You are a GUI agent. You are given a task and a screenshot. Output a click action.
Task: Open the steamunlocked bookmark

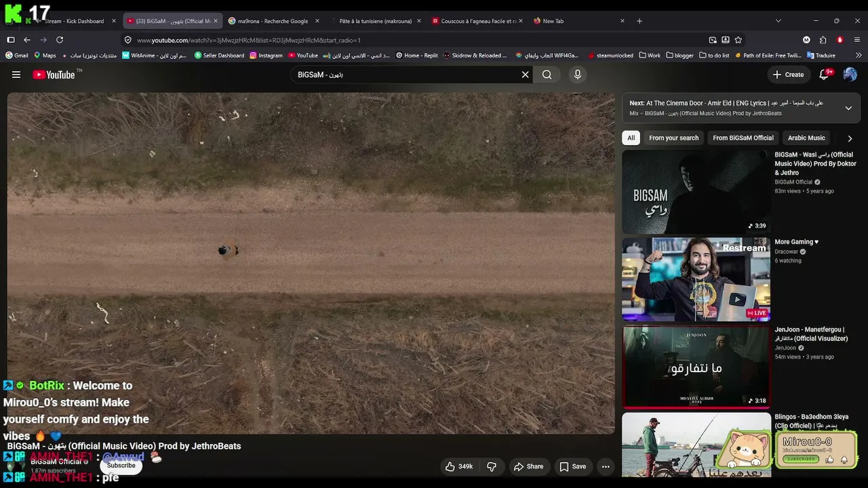click(610, 56)
